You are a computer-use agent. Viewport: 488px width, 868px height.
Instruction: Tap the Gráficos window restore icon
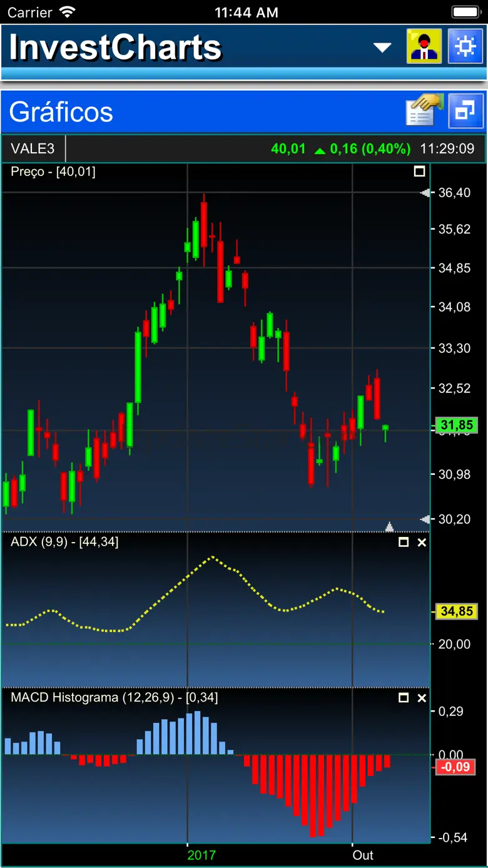click(465, 111)
